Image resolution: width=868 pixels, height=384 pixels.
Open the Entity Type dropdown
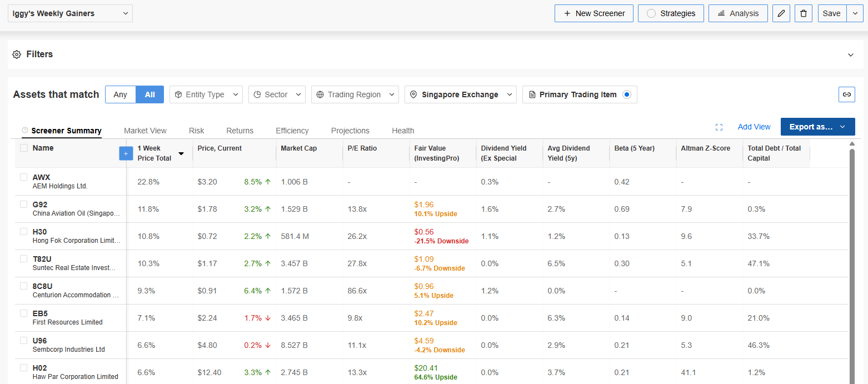pyautogui.click(x=206, y=94)
